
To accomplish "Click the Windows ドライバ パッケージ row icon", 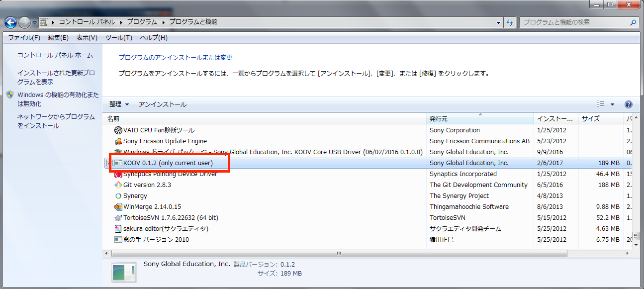I will [118, 152].
